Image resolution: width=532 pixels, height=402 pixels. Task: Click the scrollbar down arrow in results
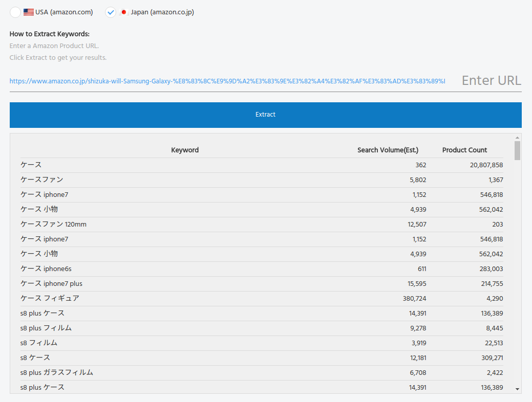[517, 389]
